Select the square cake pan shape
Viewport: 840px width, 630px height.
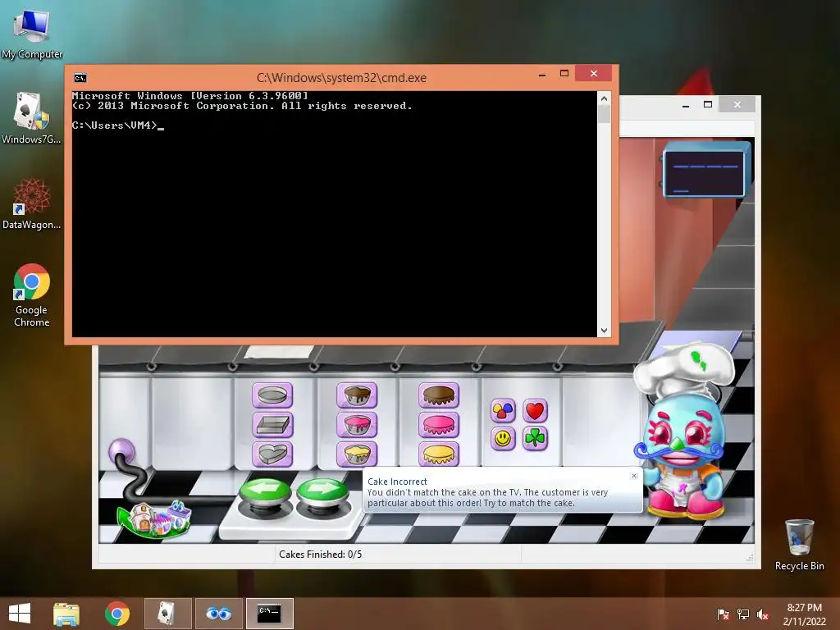(272, 426)
